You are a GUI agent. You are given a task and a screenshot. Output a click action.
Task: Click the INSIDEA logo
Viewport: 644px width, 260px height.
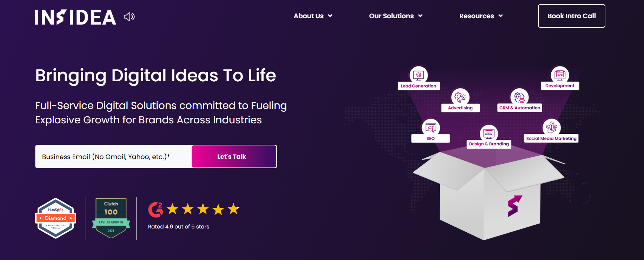pos(75,17)
